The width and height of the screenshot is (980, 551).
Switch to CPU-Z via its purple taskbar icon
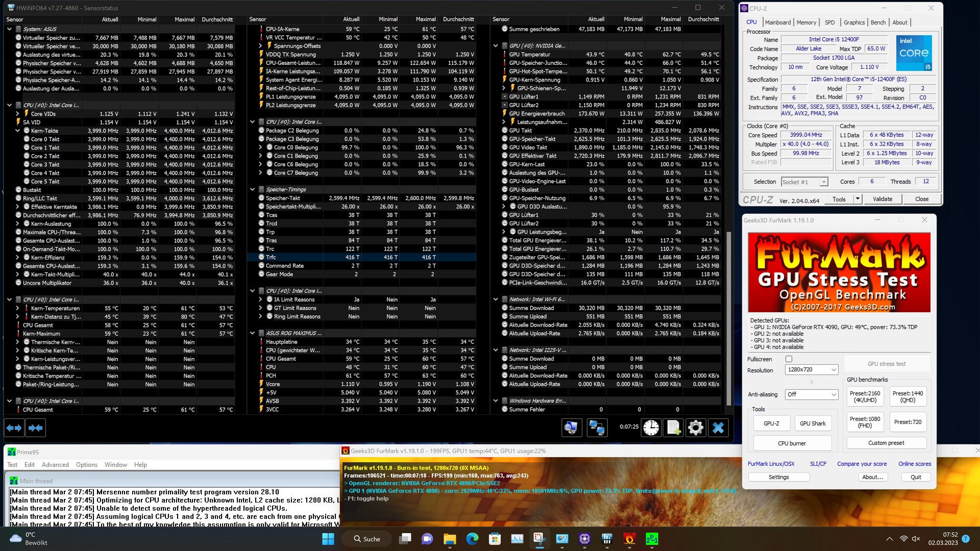(x=584, y=539)
